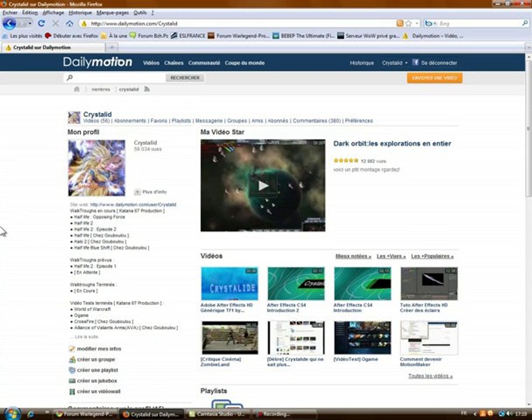Viewport: 532px width, 420px height.
Task: Open the Édition menu
Action: tap(30, 13)
